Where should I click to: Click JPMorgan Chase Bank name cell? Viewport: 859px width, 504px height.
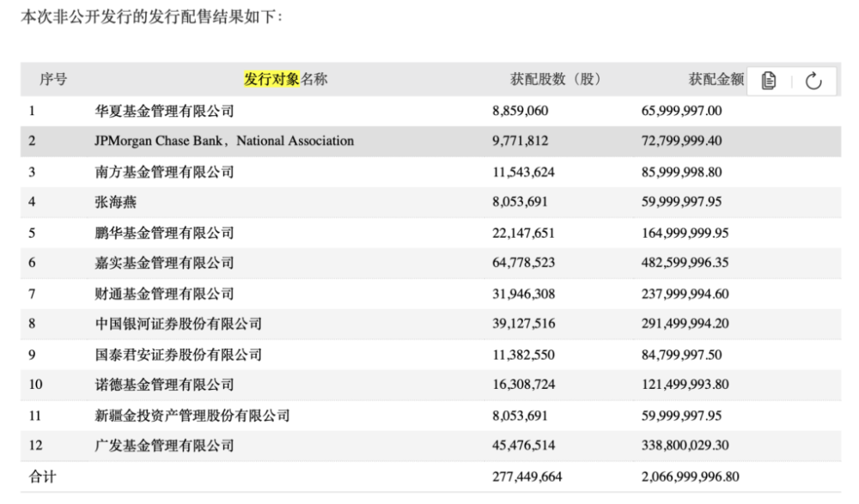pyautogui.click(x=224, y=141)
